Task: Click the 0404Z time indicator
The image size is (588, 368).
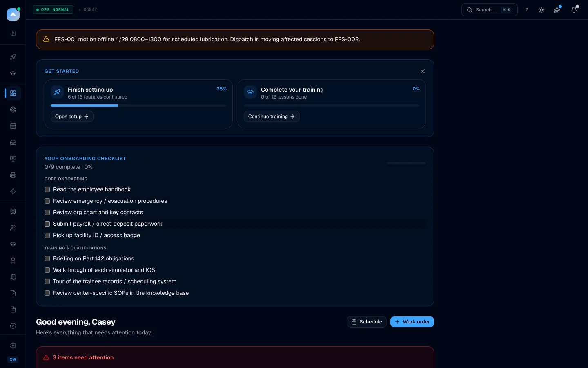Action: (x=90, y=9)
